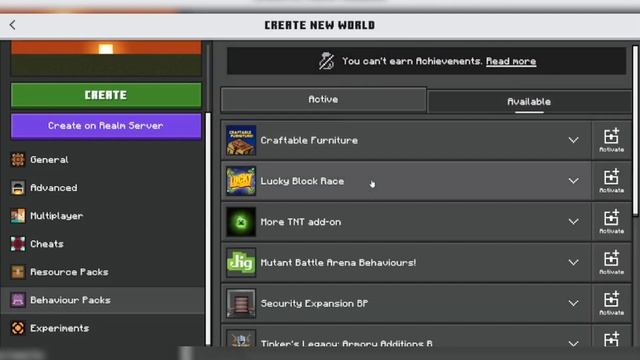Select the Behaviour Packs section

coord(103,300)
